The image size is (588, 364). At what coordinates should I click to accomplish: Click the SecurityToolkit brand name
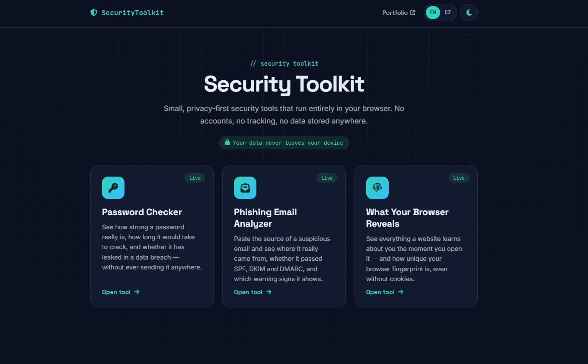[133, 13]
